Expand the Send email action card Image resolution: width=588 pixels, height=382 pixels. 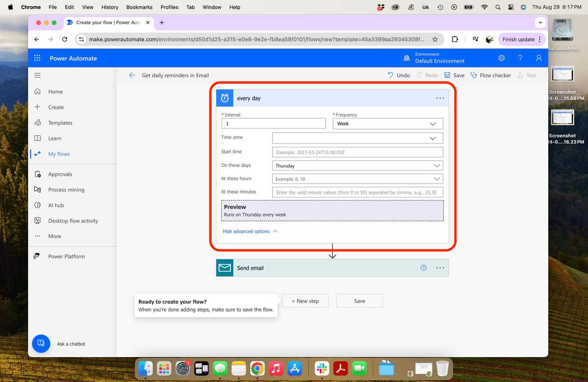pos(332,268)
